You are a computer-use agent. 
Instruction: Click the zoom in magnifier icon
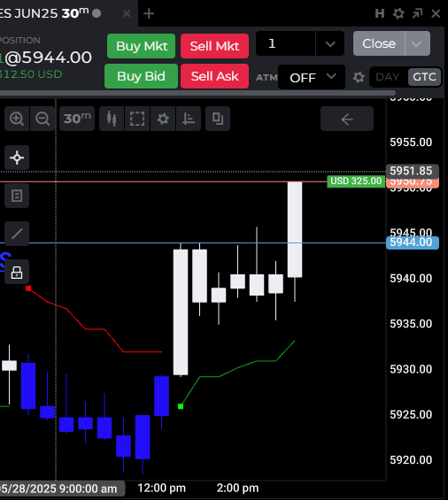click(x=17, y=119)
